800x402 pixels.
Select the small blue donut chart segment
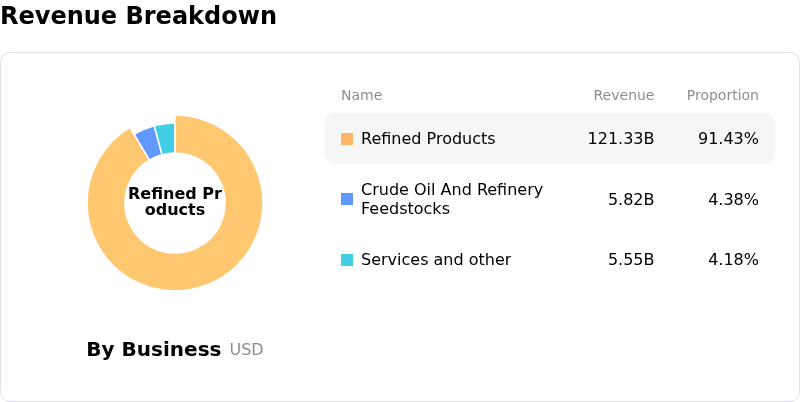pos(148,142)
